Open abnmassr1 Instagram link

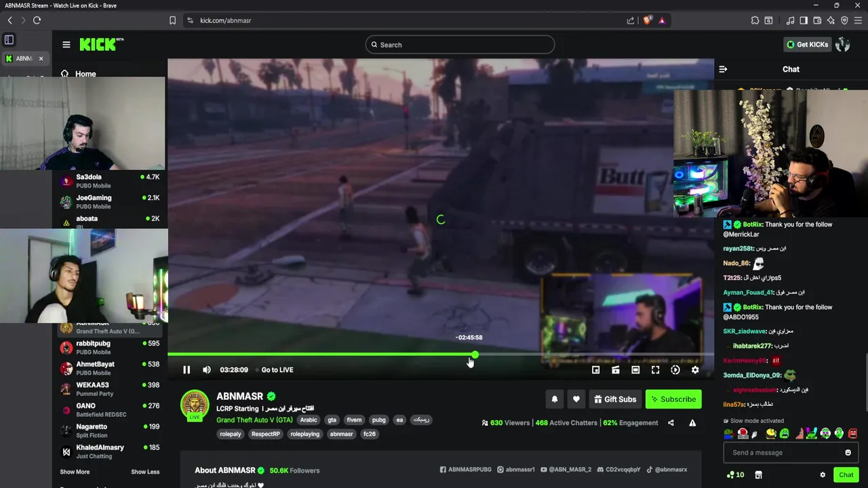pos(515,470)
